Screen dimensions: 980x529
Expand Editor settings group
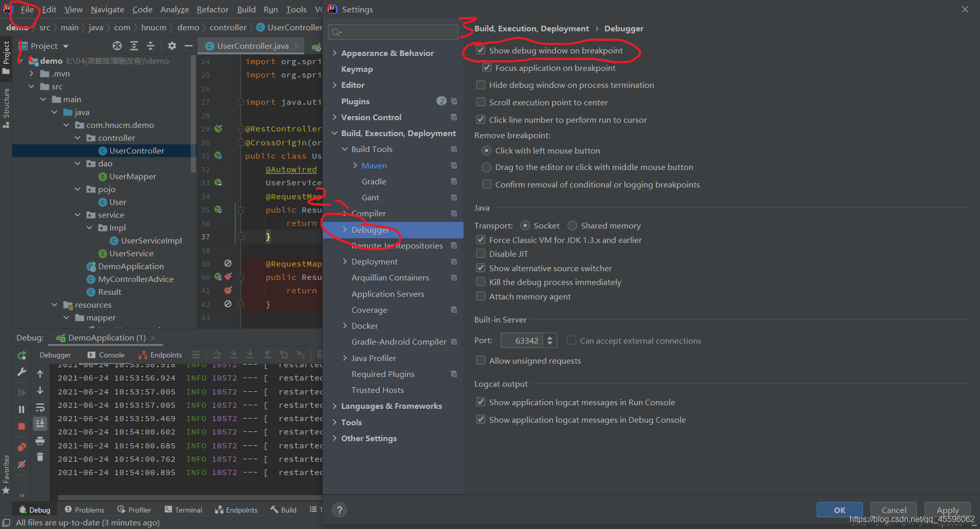tap(335, 85)
